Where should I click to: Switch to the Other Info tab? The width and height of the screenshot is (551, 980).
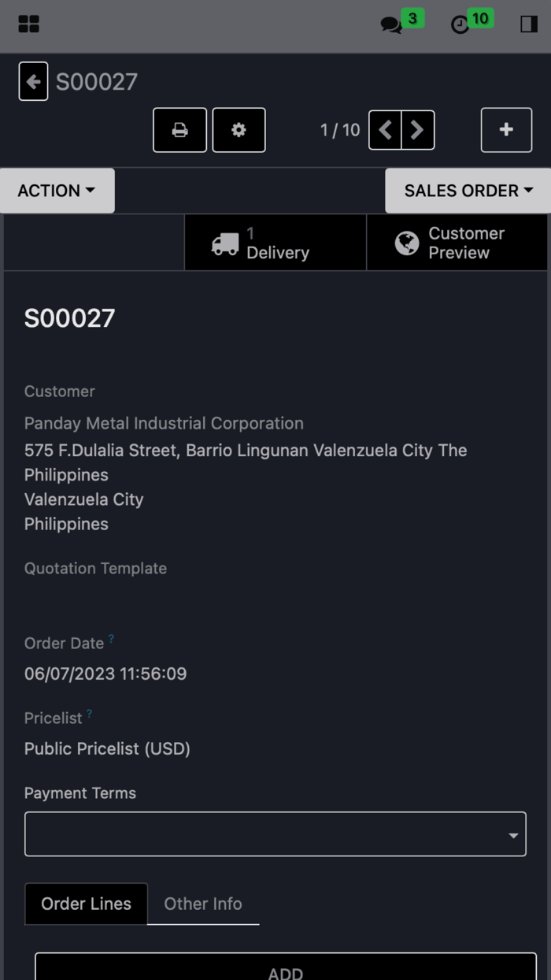(203, 904)
